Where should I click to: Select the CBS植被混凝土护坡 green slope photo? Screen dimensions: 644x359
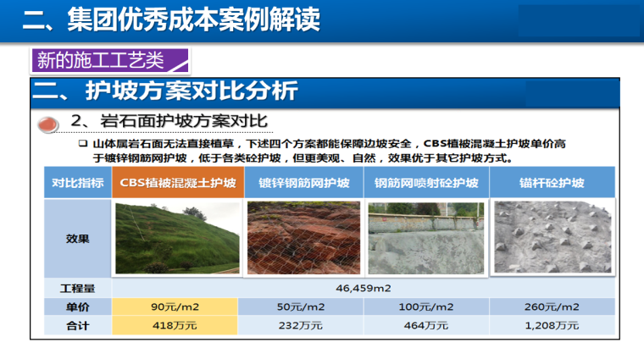point(177,237)
